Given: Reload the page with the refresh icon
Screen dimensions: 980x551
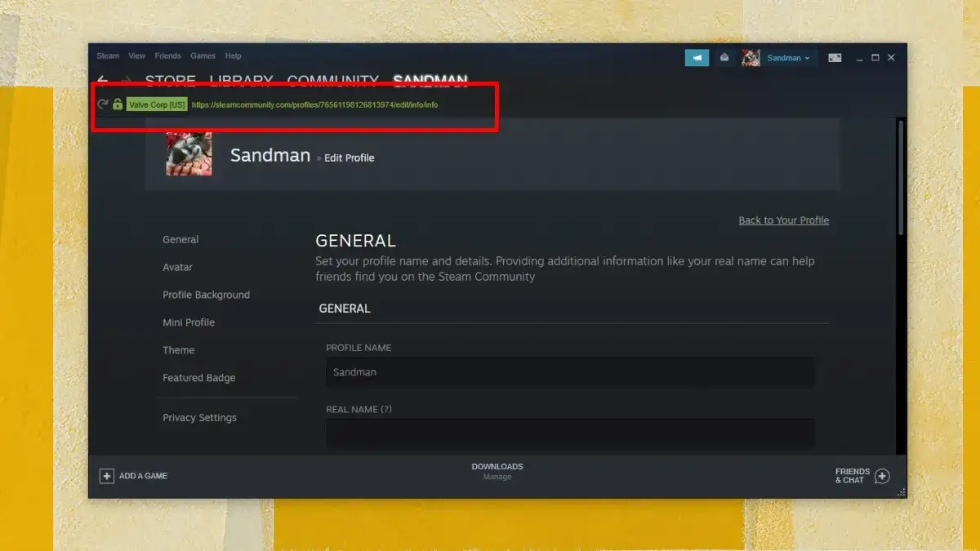Looking at the screenshot, I should 102,104.
